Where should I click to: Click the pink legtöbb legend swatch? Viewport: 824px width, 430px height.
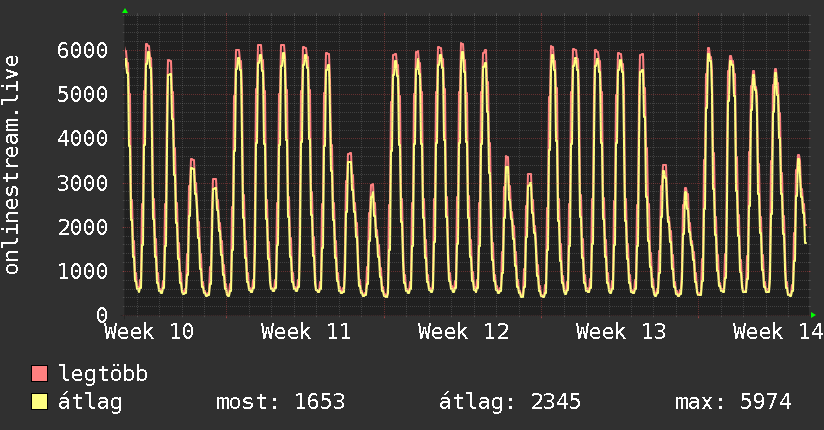[39, 373]
